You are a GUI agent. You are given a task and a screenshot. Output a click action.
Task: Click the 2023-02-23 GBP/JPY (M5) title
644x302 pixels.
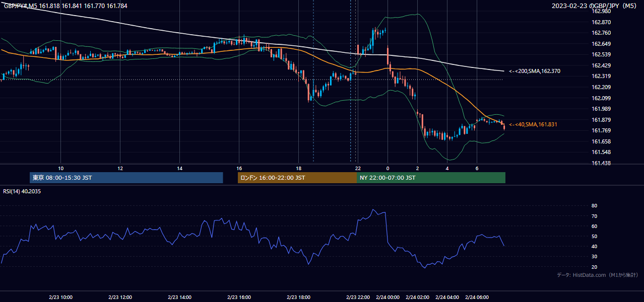pyautogui.click(x=595, y=6)
